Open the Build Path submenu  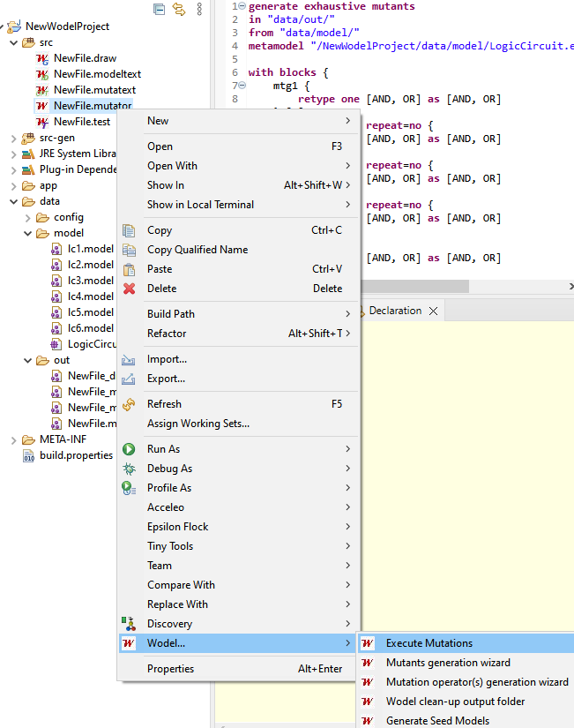click(x=239, y=314)
